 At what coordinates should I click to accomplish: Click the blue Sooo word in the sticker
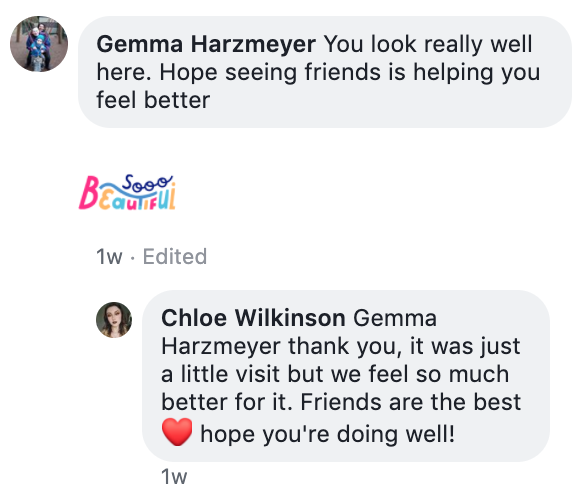click(x=146, y=182)
